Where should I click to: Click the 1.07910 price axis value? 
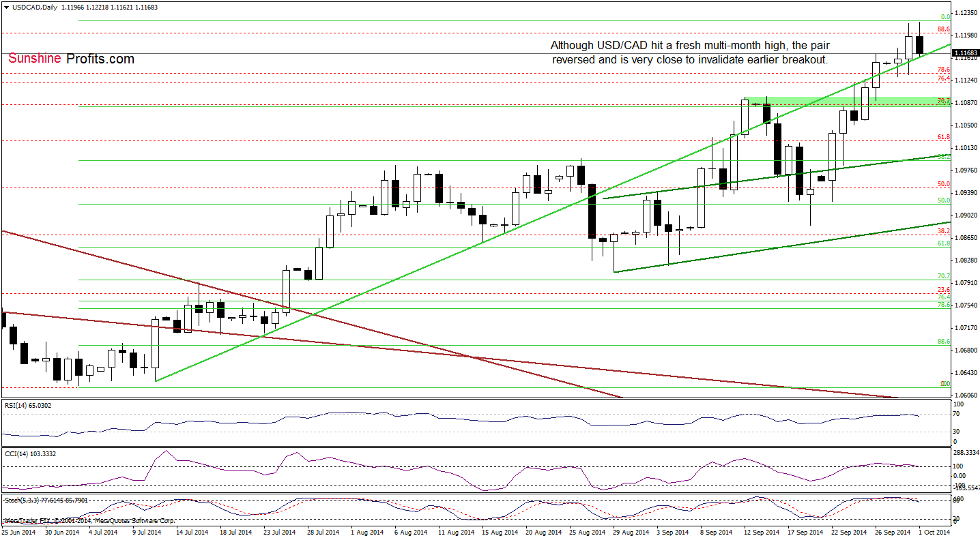point(966,282)
